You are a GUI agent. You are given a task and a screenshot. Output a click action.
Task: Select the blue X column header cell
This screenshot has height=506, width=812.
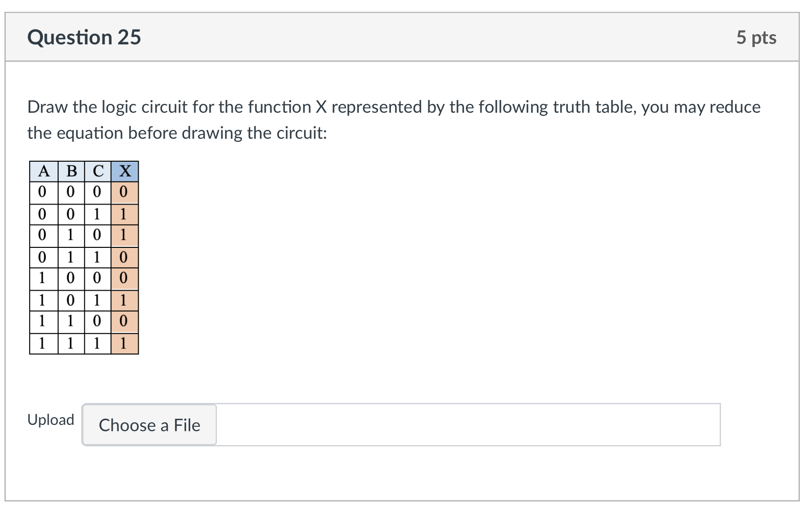pos(125,171)
